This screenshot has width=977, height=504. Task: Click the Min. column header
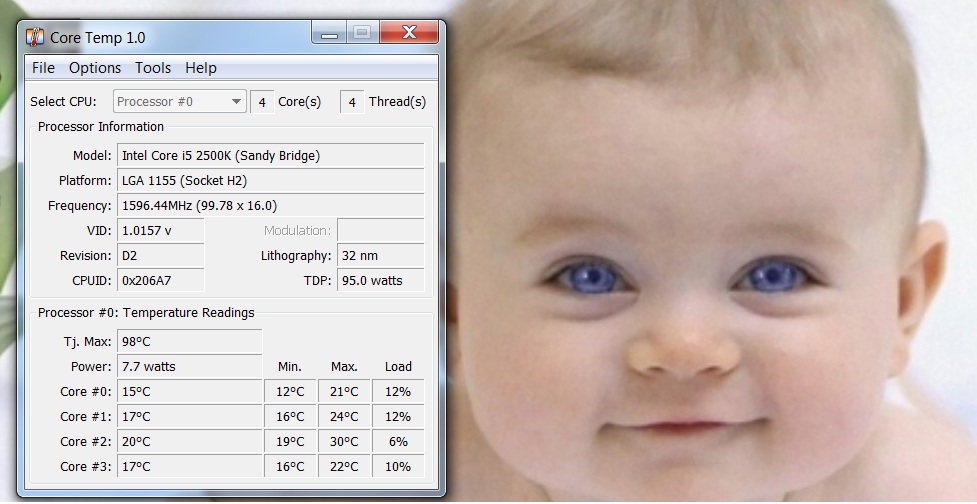(x=290, y=366)
